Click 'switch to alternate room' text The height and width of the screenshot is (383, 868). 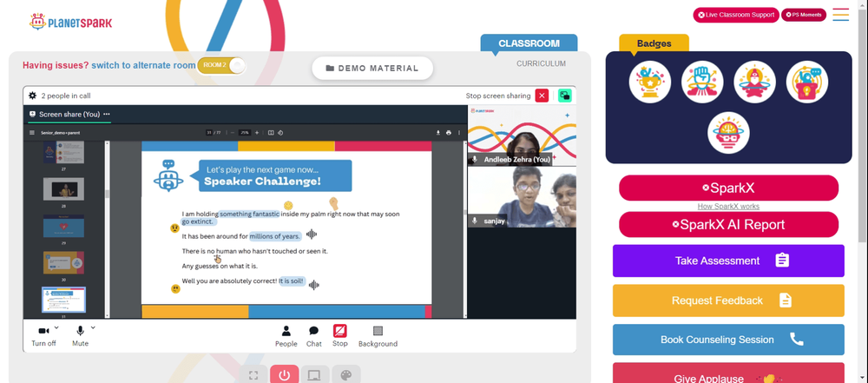(143, 65)
